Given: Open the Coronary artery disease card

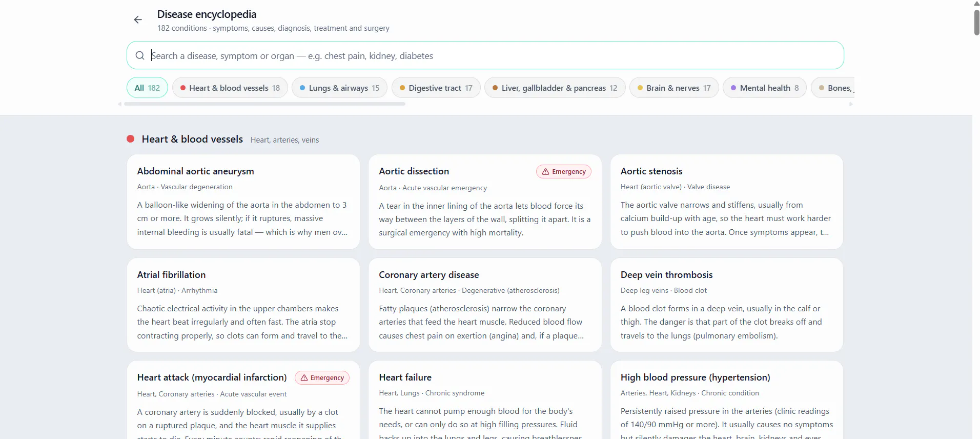Looking at the screenshot, I should [485, 305].
